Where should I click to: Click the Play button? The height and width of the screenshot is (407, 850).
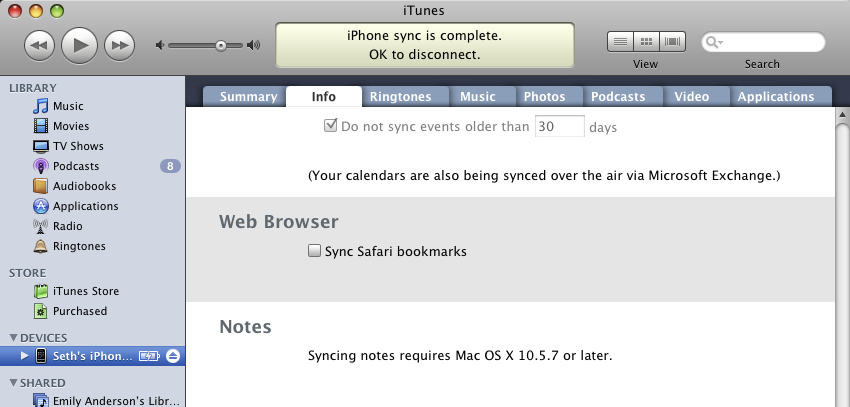pyautogui.click(x=80, y=46)
